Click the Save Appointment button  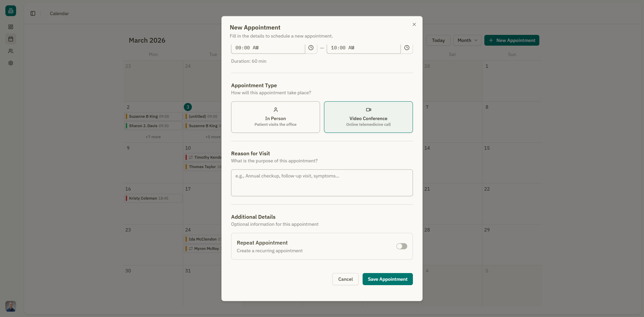point(387,279)
